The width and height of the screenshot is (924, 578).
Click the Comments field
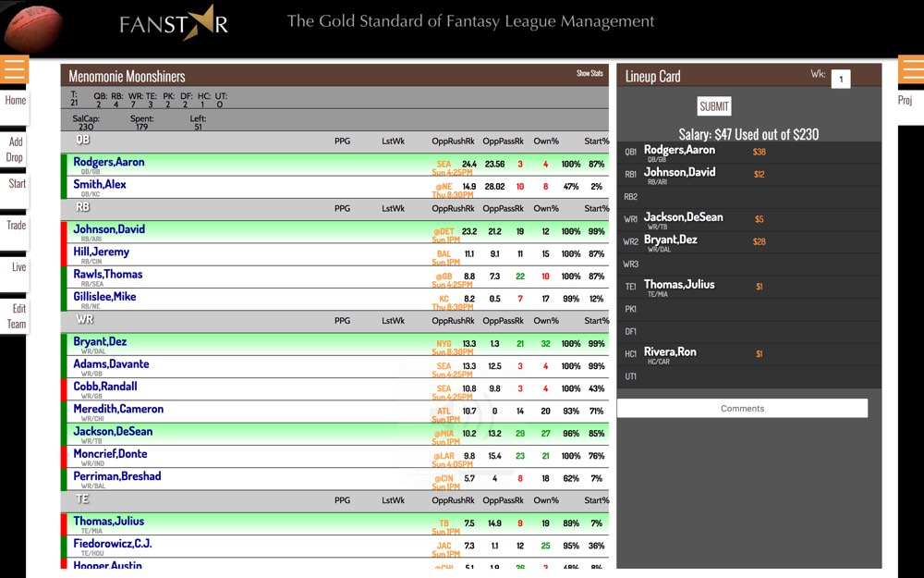[x=743, y=408]
